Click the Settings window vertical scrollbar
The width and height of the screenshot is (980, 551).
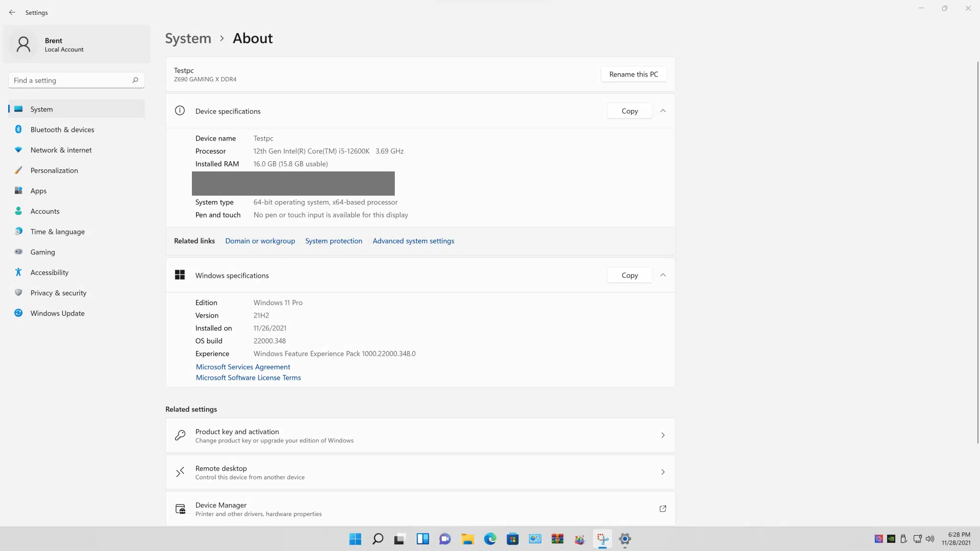[x=977, y=253]
